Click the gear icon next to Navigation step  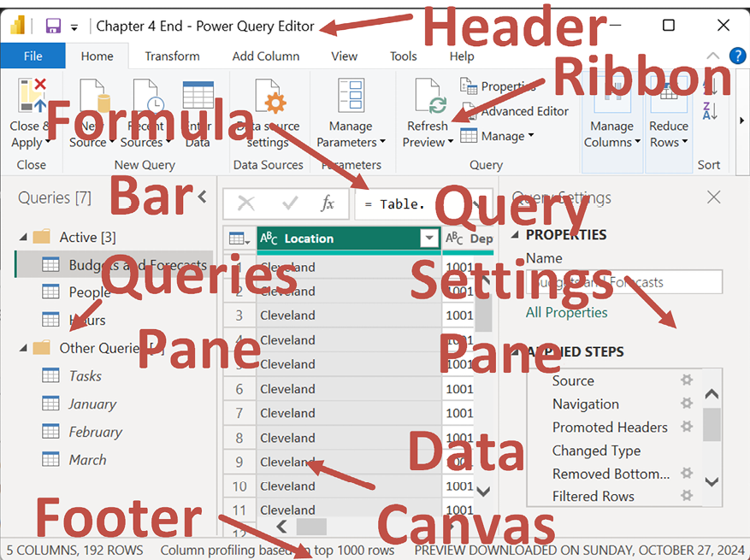pyautogui.click(x=687, y=403)
